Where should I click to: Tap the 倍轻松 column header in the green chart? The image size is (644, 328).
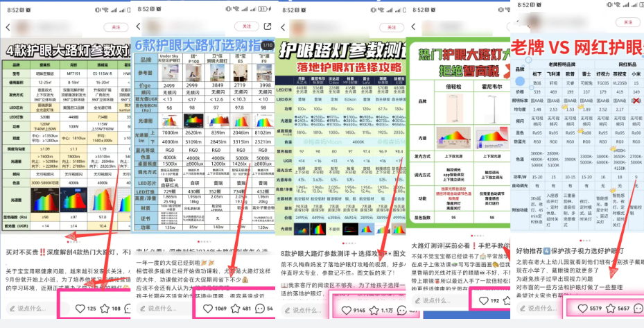(453, 87)
